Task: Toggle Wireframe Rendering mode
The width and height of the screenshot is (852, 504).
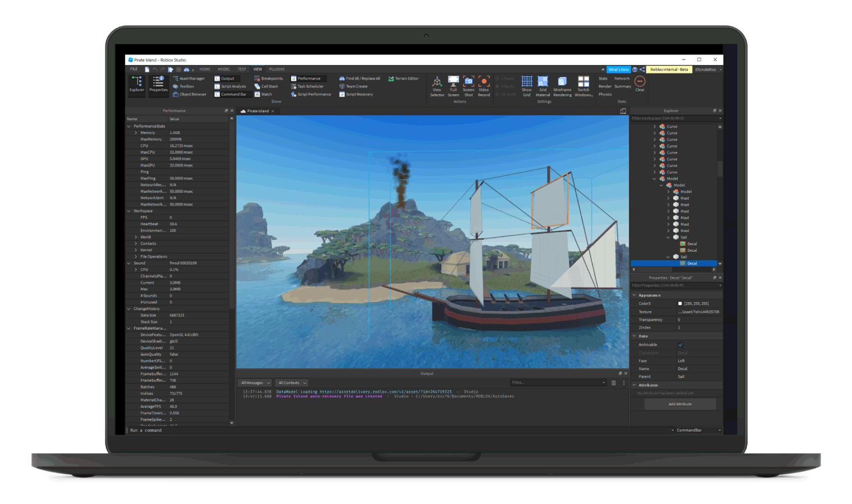Action: 562,82
